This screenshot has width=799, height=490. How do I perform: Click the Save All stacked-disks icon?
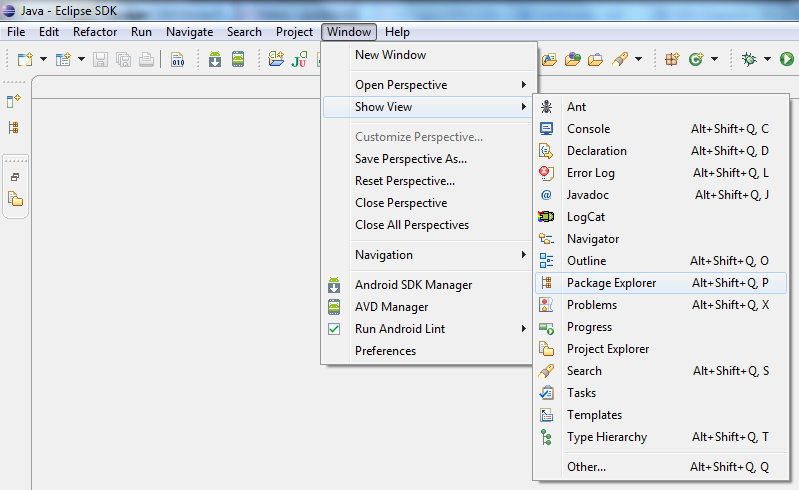point(123,60)
